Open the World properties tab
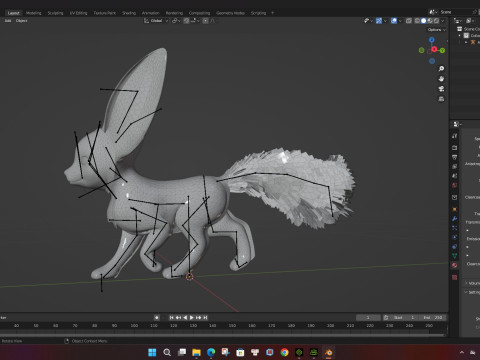Viewport: 480px width, 360px height. point(455,185)
